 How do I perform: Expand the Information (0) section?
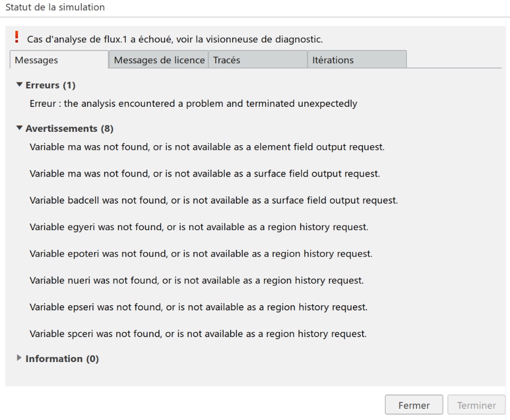pos(20,359)
